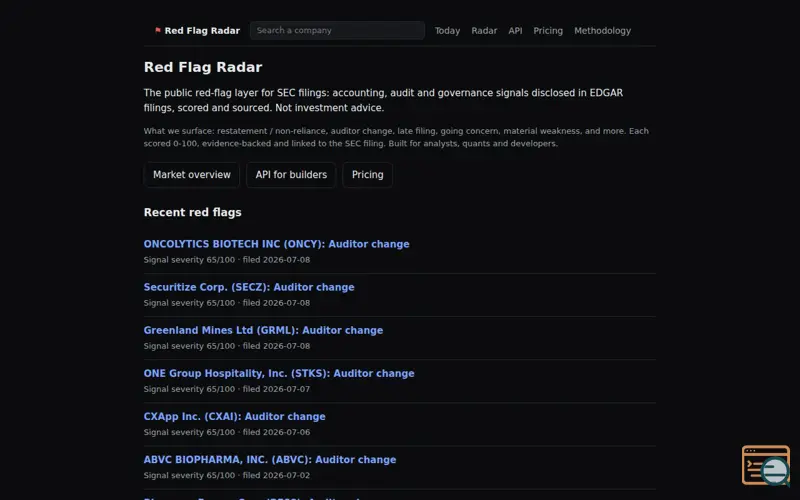The image size is (800, 500).
Task: Open the Today nav item
Action: click(x=447, y=31)
